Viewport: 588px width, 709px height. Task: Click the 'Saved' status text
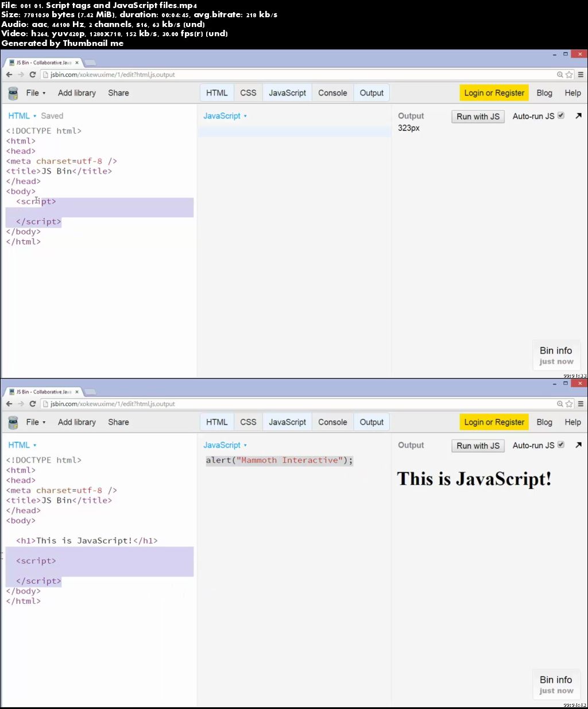52,116
